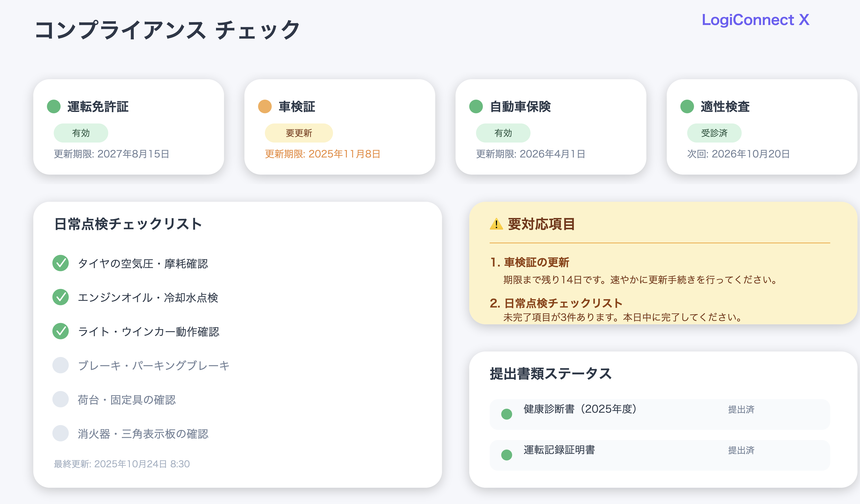Uncheck the エンジンオイル・冷却水点検 item
Screen dimensions: 860x504
60,297
